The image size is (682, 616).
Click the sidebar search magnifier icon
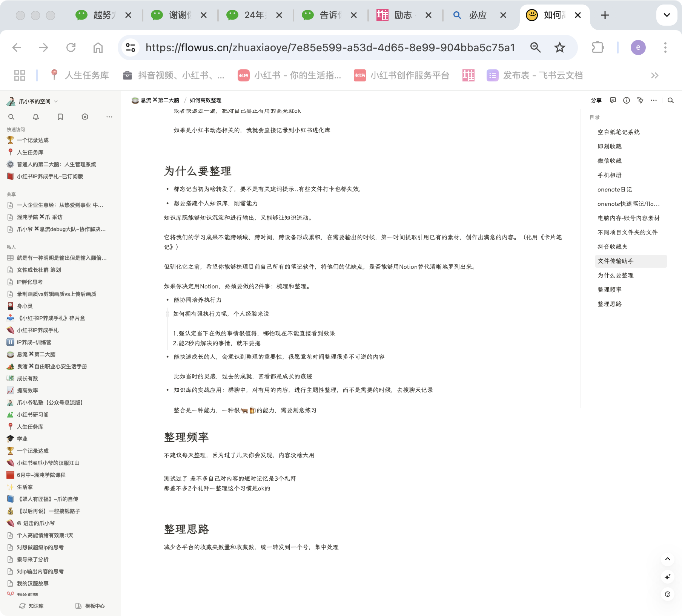(11, 117)
